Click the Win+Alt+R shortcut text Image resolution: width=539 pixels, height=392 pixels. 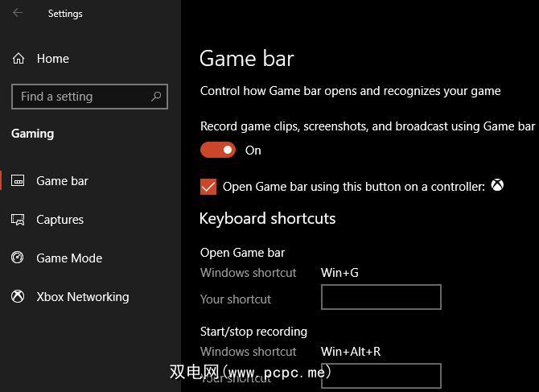tap(351, 352)
